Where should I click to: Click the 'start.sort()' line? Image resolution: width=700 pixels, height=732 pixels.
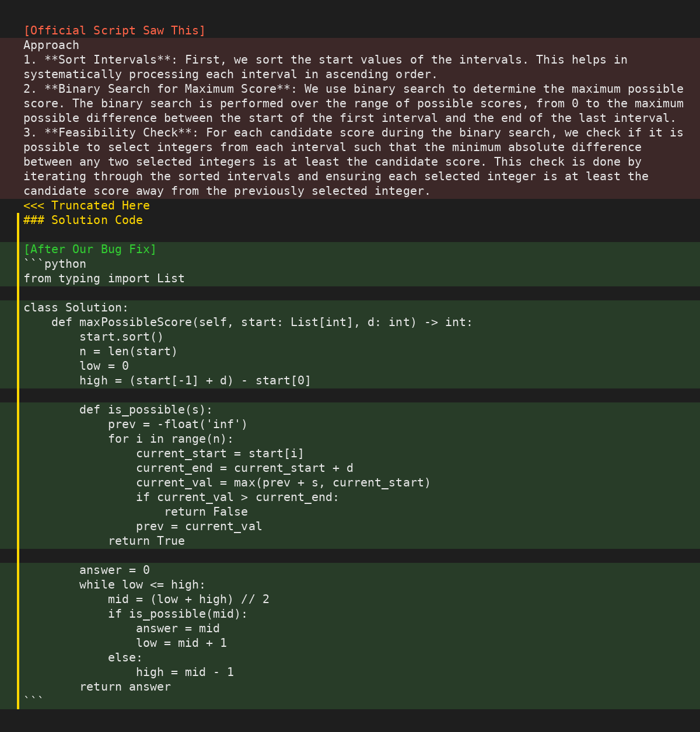coord(121,337)
